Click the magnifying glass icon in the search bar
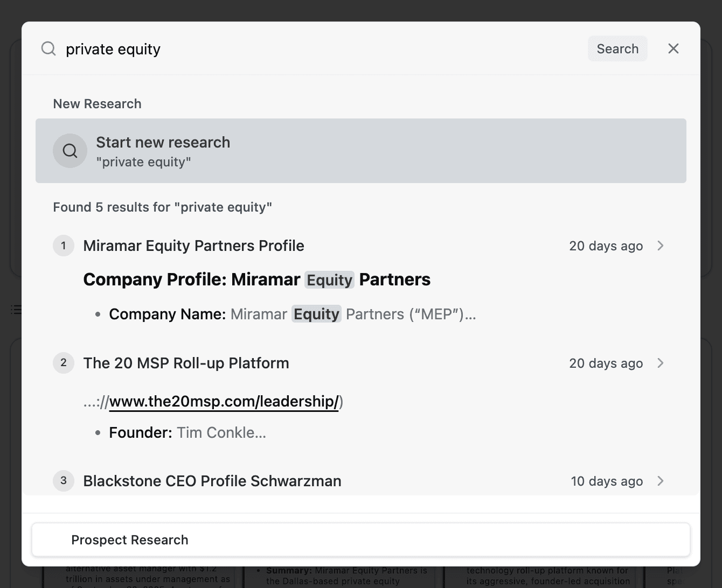722x588 pixels. [x=48, y=48]
